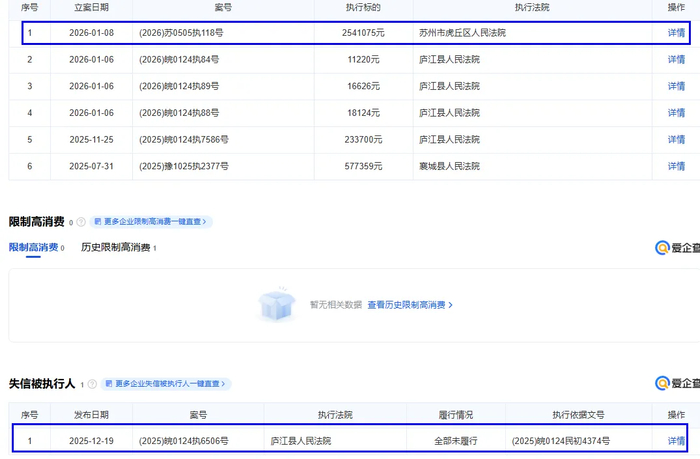Select case number (2025)皖0124执7586号
The height and width of the screenshot is (459, 700).
coord(183,140)
